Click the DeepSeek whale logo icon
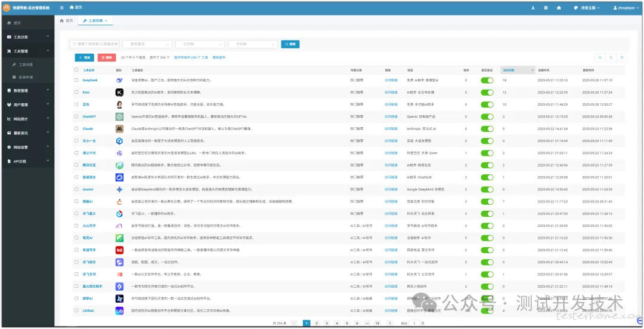Viewport: 644px width, 329px height. pyautogui.click(x=119, y=80)
